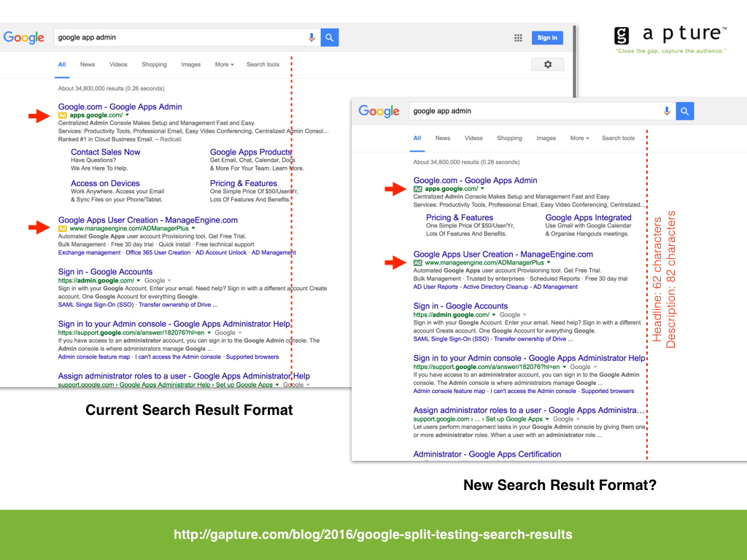This screenshot has height=560, width=747.
Task: Click Supported browsers link in left window
Action: (252, 357)
